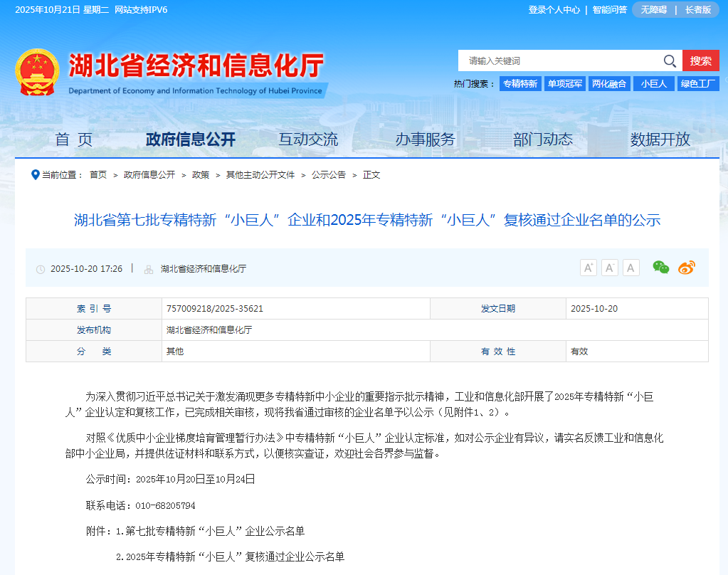
Task: Click the clock icon beside the publish time
Action: (x=41, y=268)
